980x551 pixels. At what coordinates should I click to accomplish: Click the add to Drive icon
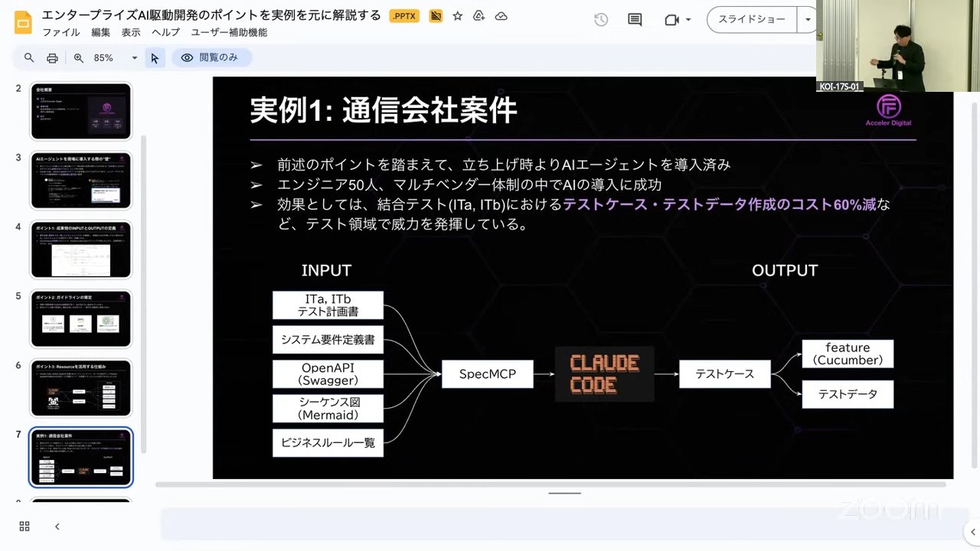pyautogui.click(x=479, y=16)
